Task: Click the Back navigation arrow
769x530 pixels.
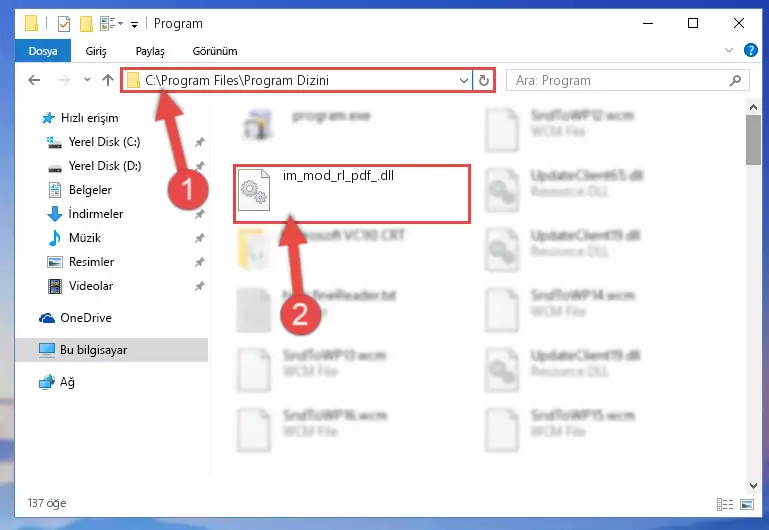Action: pyautogui.click(x=34, y=80)
